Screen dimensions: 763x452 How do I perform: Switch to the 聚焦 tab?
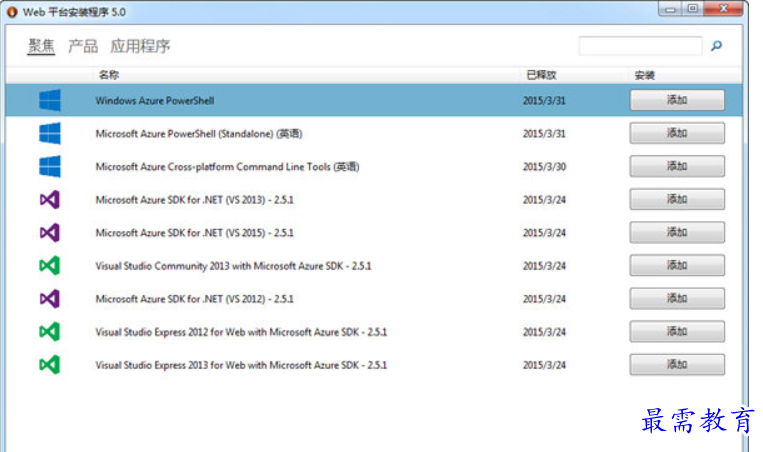tap(41, 46)
